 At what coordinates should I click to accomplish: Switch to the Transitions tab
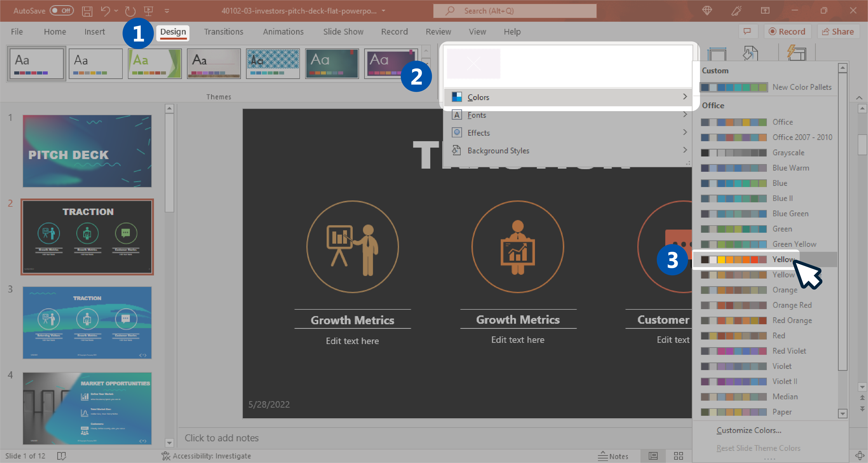coord(223,31)
